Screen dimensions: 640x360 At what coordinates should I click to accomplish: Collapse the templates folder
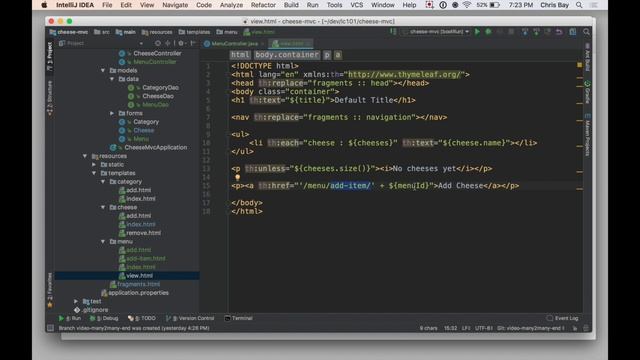click(94, 173)
